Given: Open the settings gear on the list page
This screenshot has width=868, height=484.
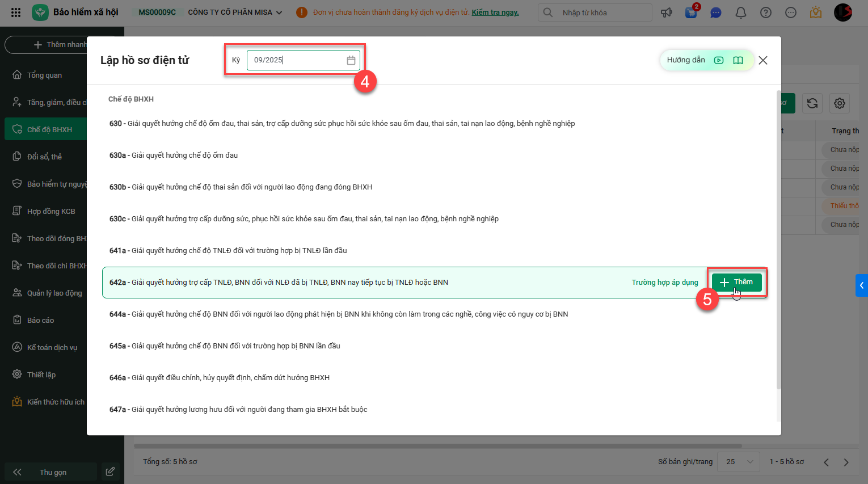Looking at the screenshot, I should pyautogui.click(x=840, y=103).
